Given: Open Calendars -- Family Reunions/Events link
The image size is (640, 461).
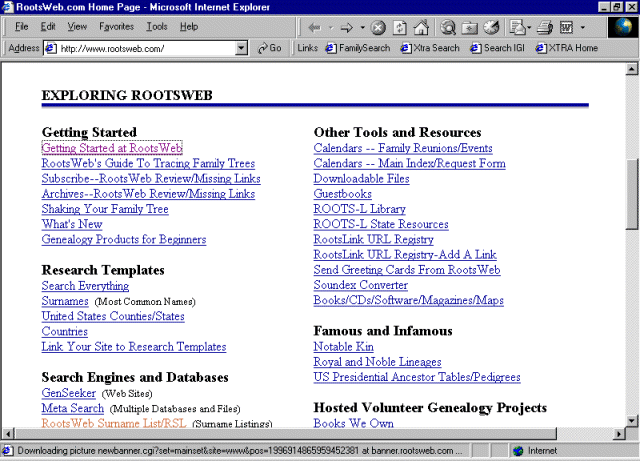Looking at the screenshot, I should pyautogui.click(x=403, y=148).
